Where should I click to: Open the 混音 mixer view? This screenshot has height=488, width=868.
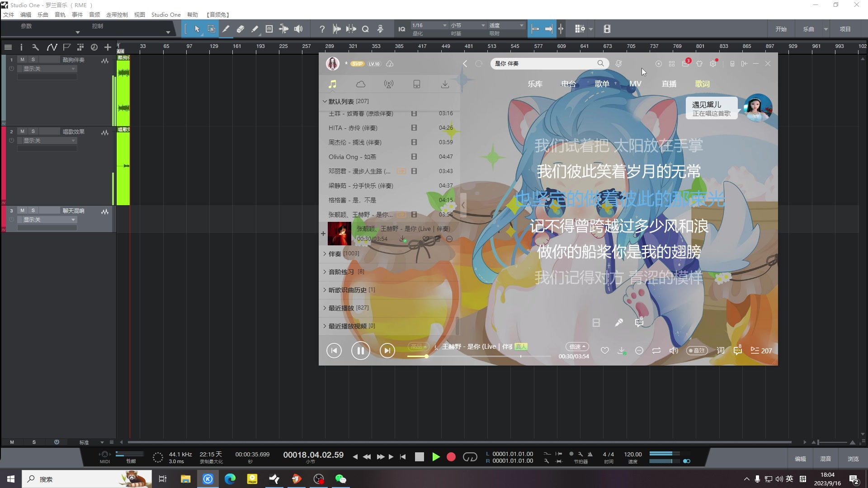point(826,459)
